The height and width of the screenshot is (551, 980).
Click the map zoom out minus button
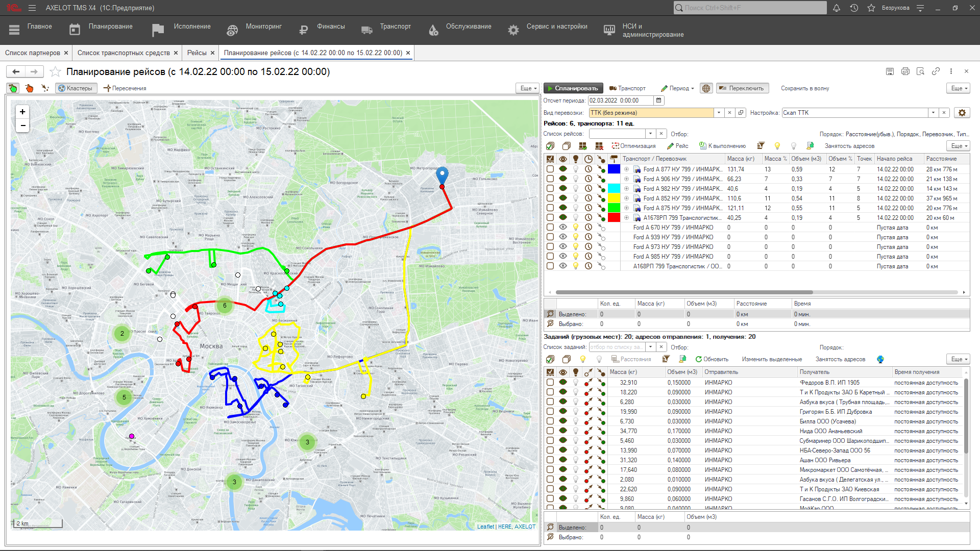(22, 126)
